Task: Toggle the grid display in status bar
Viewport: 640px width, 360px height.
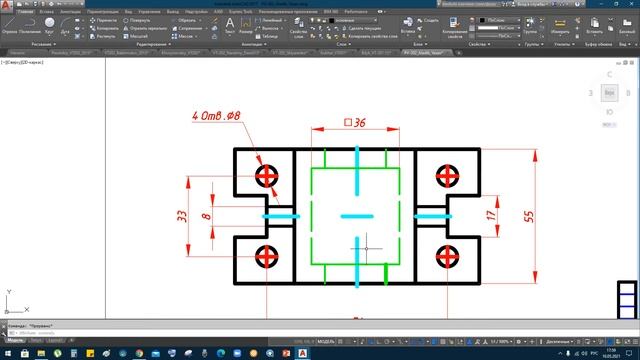Action: [x=340, y=342]
